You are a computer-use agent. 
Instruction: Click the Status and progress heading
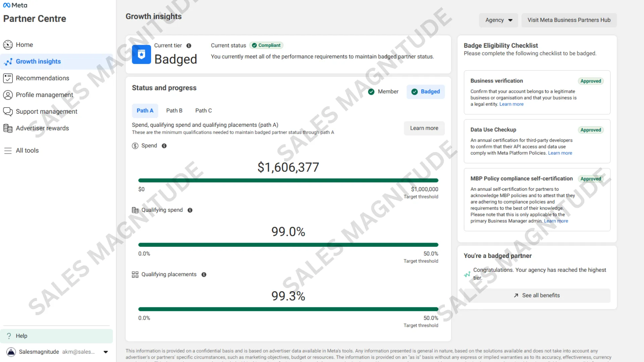pos(164,88)
